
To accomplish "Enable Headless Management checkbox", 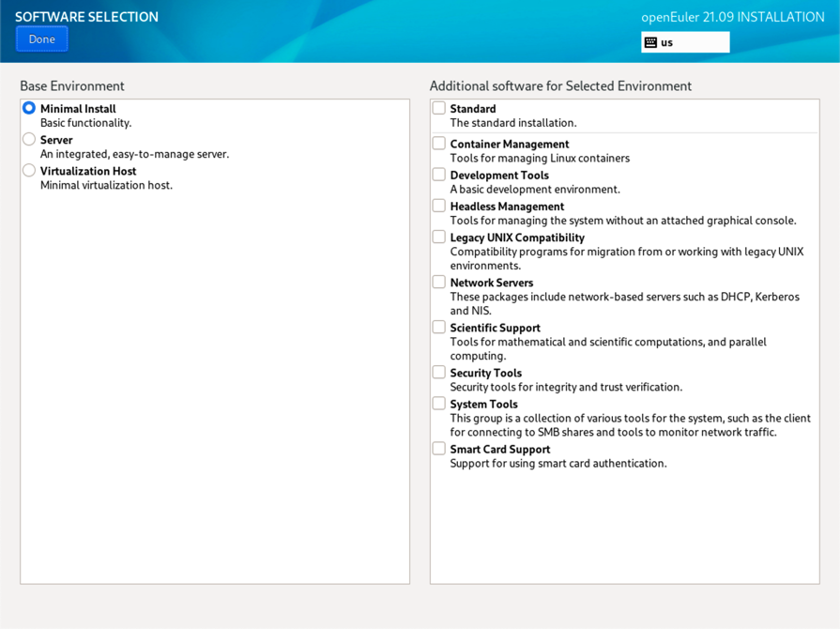I will pyautogui.click(x=438, y=206).
